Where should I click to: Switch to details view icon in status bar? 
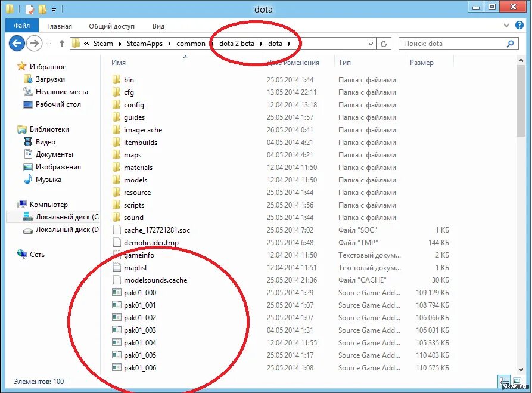(x=504, y=382)
